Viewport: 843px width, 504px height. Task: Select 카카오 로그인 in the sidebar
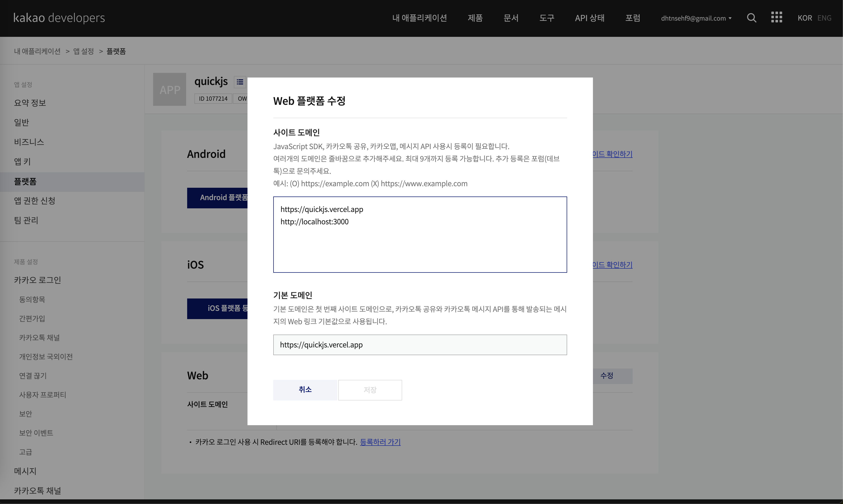click(37, 280)
